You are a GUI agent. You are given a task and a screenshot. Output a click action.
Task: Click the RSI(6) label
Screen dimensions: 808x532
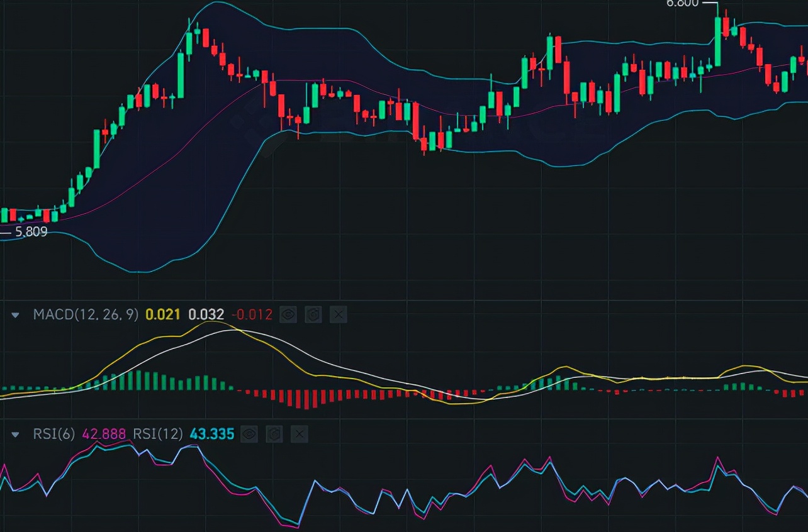pyautogui.click(x=54, y=434)
